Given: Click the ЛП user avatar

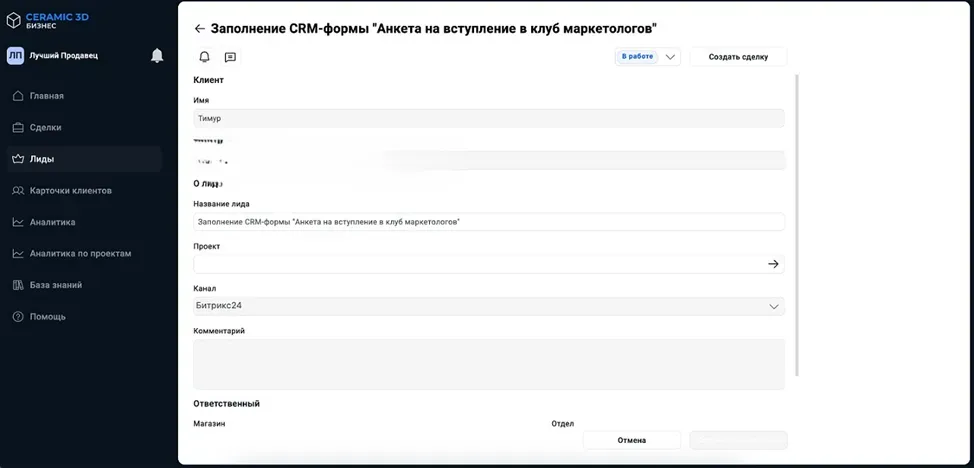Looking at the screenshot, I should tap(15, 56).
